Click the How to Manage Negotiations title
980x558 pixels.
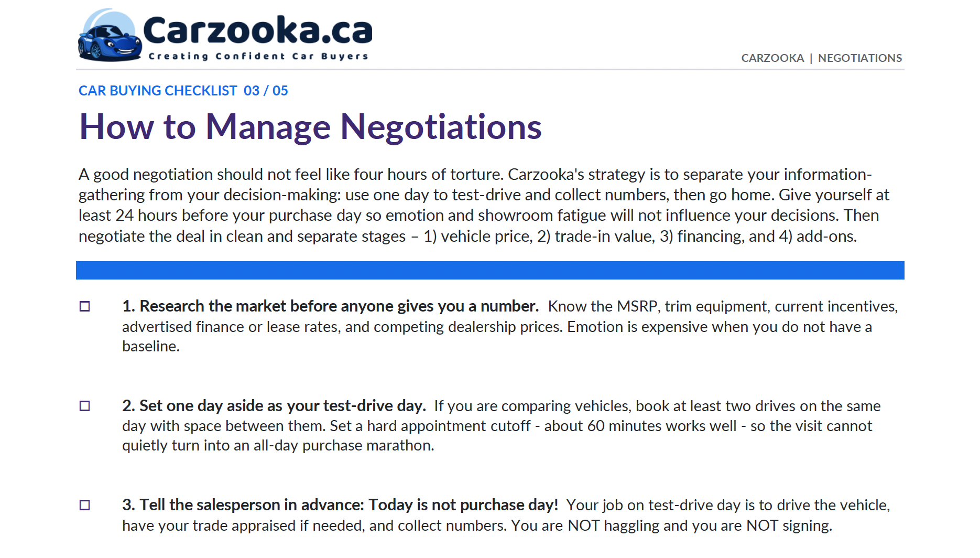click(310, 127)
